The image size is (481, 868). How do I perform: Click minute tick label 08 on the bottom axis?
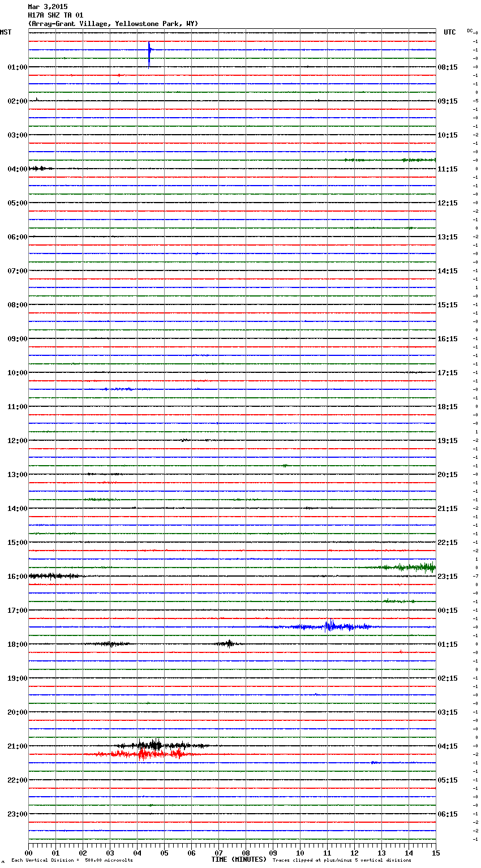click(246, 853)
